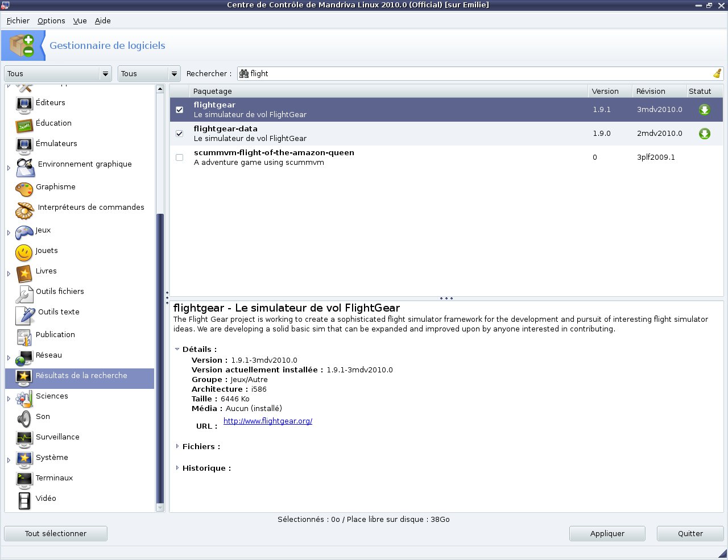Open the Options menu

(51, 20)
